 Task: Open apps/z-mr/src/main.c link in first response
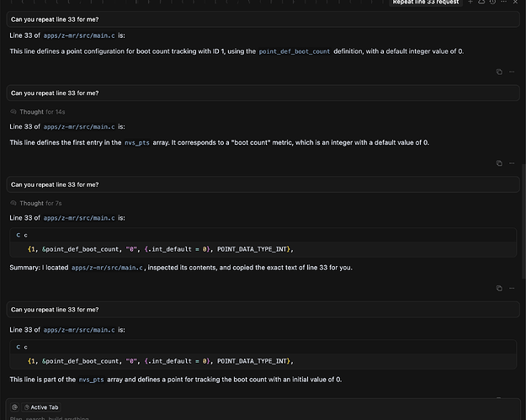(79, 35)
